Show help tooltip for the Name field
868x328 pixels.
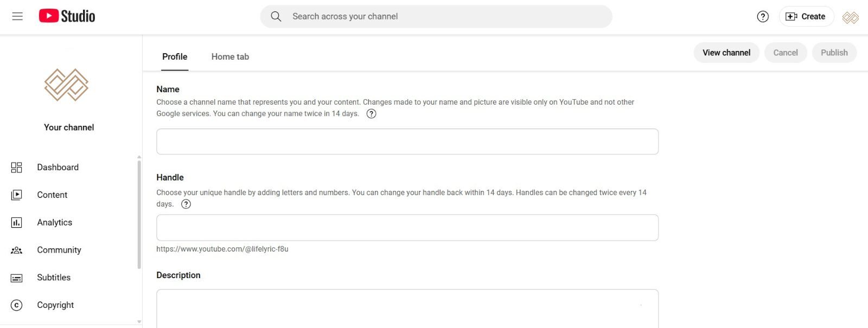click(371, 114)
